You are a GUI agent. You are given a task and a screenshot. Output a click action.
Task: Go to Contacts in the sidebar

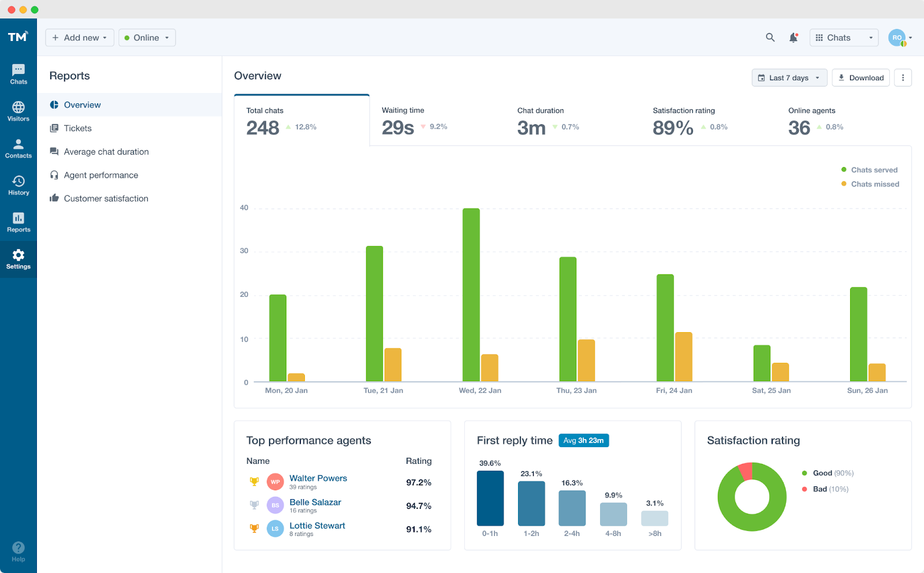coord(18,148)
